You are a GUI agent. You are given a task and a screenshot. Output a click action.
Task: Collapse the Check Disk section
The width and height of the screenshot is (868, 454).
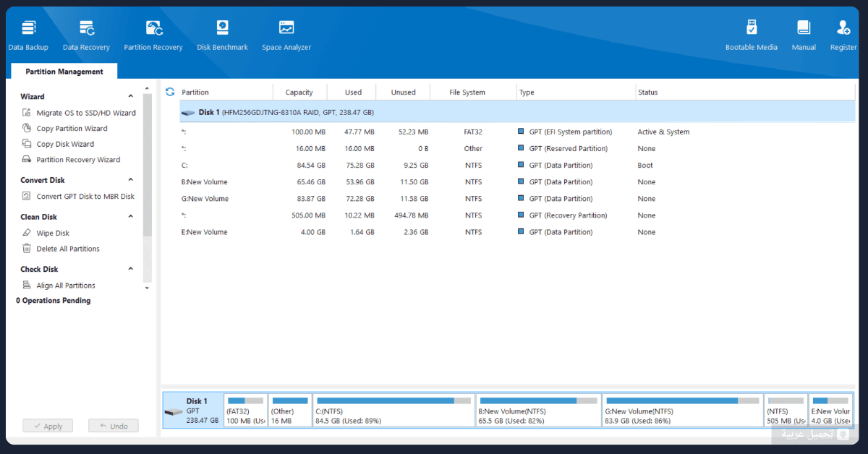coord(131,269)
